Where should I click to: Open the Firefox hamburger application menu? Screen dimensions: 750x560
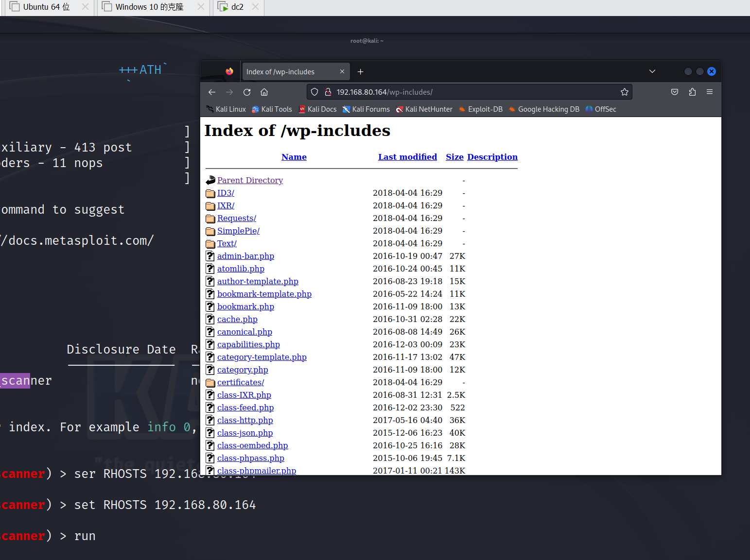click(x=710, y=92)
